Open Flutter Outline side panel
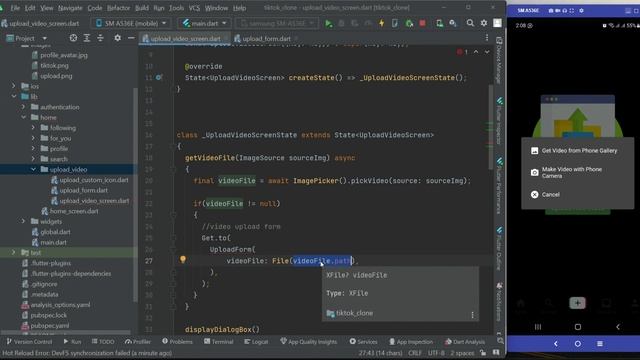The width and height of the screenshot is (640, 360). 499,249
